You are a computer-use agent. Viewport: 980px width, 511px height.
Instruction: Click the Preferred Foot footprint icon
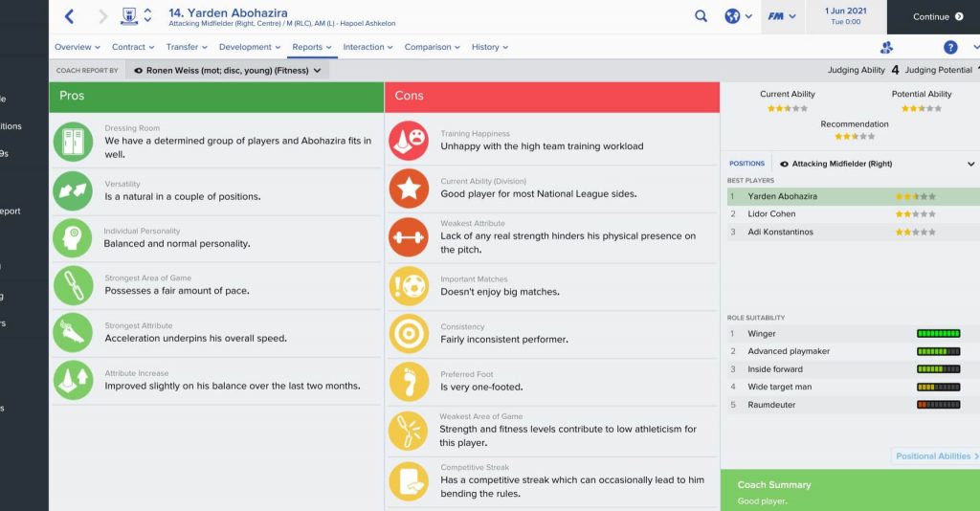click(409, 382)
